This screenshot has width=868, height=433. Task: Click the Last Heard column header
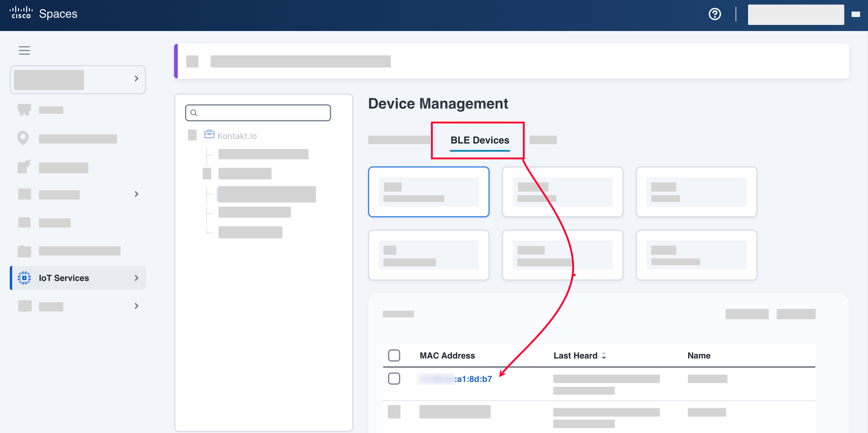click(x=575, y=355)
